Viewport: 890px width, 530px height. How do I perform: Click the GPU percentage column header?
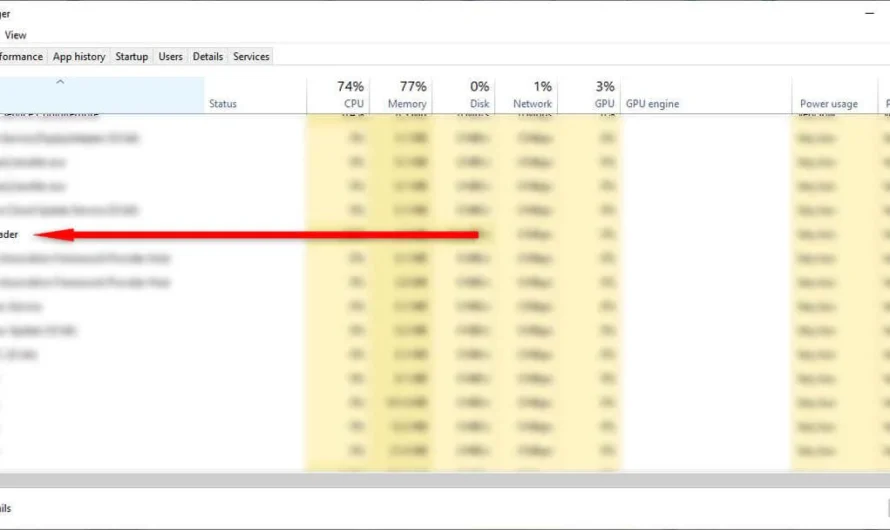coord(604,95)
